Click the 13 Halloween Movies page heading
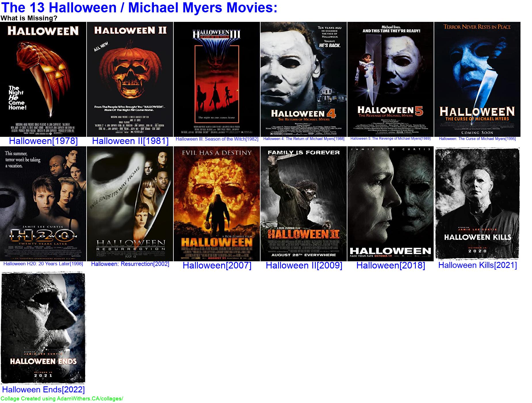This screenshot has height=403, width=532. point(139,7)
